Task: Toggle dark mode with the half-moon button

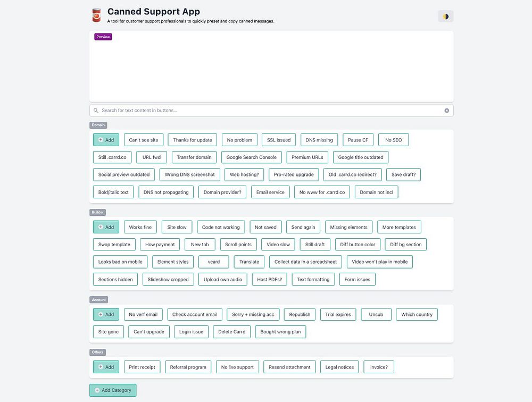Action: pos(445,16)
